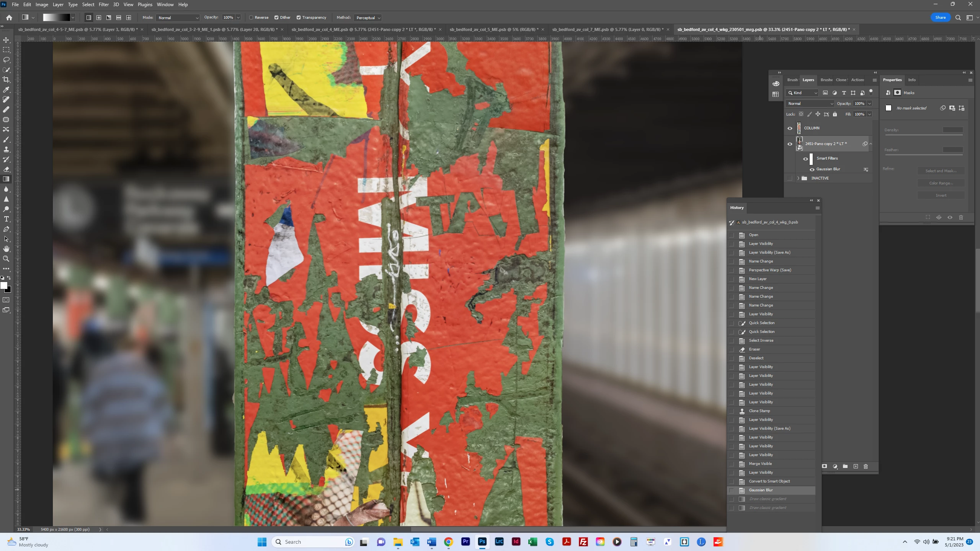Select Clone Stamp history state
Image resolution: width=980 pixels, height=551 pixels.
coord(759,411)
